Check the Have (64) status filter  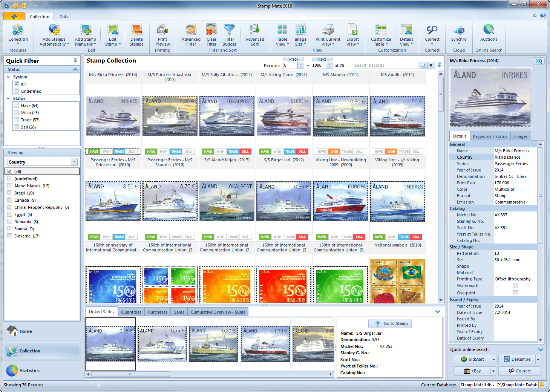[17, 106]
